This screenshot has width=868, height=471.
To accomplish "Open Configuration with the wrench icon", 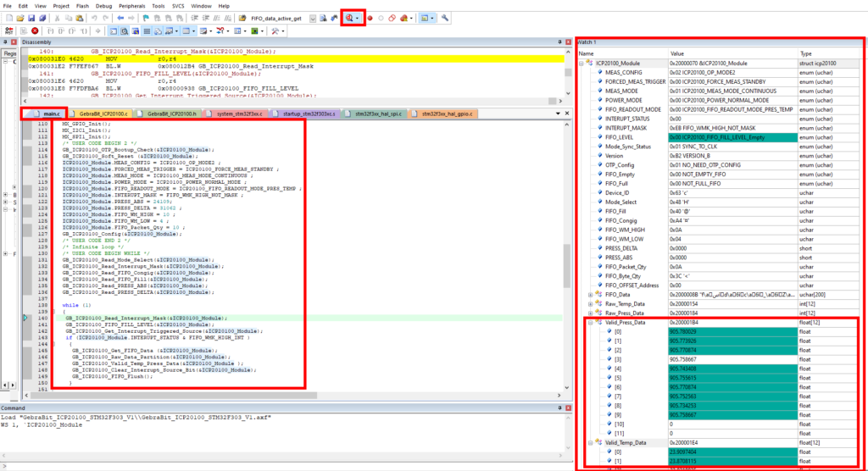I will (444, 19).
